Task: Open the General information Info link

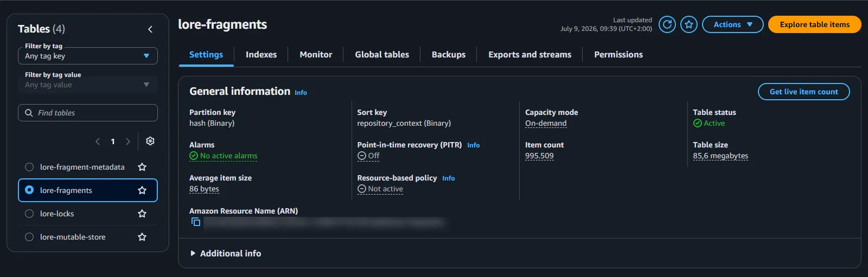Action: [301, 93]
